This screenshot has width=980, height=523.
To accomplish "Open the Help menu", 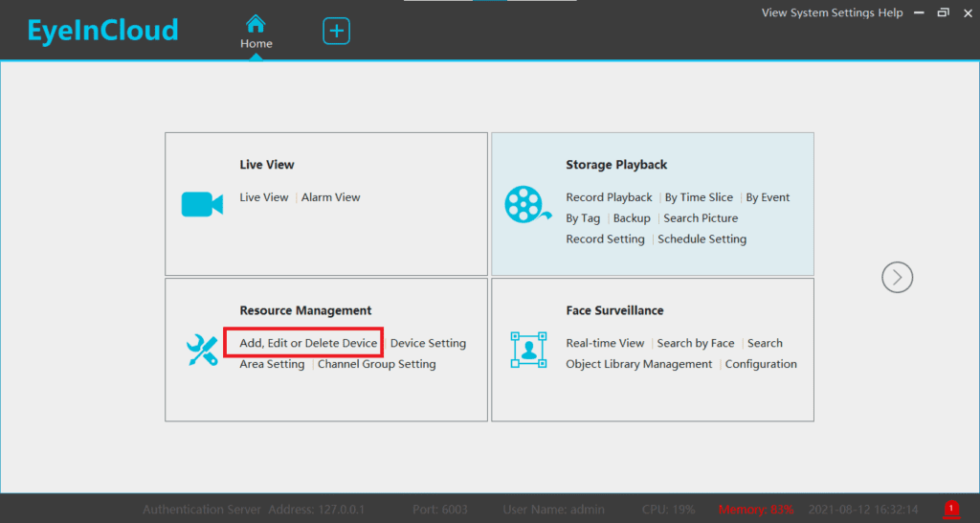I will [x=889, y=12].
